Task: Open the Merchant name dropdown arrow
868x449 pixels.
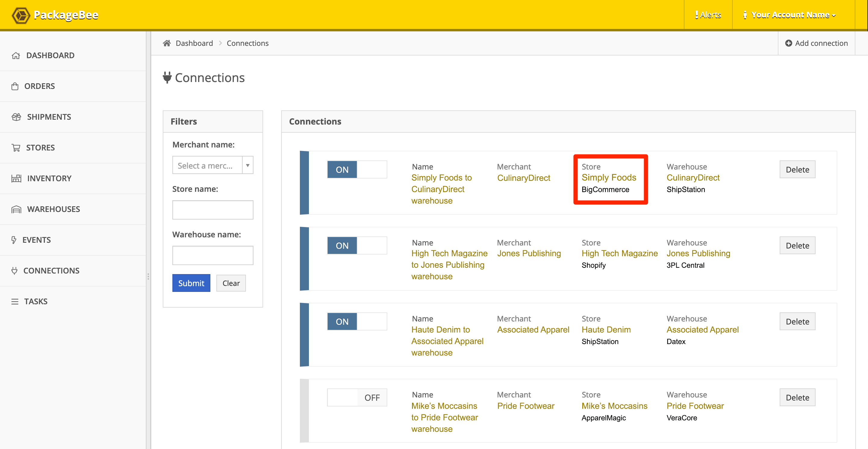Action: pos(248,165)
